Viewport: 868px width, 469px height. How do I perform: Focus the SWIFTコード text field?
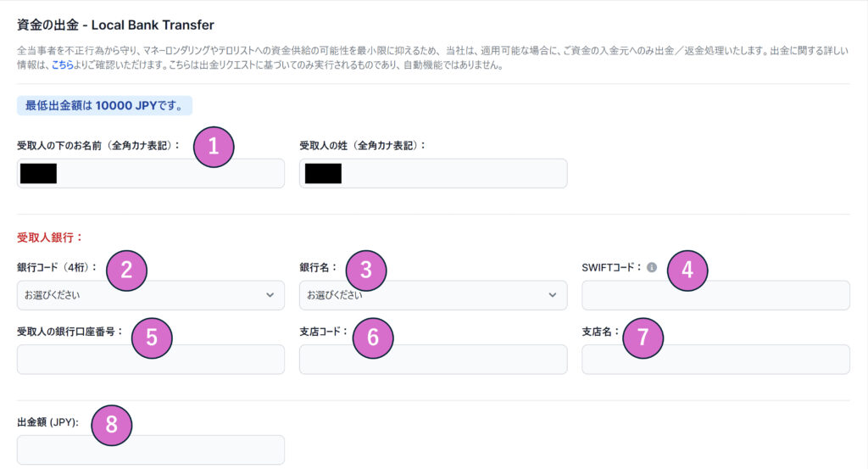pos(715,296)
